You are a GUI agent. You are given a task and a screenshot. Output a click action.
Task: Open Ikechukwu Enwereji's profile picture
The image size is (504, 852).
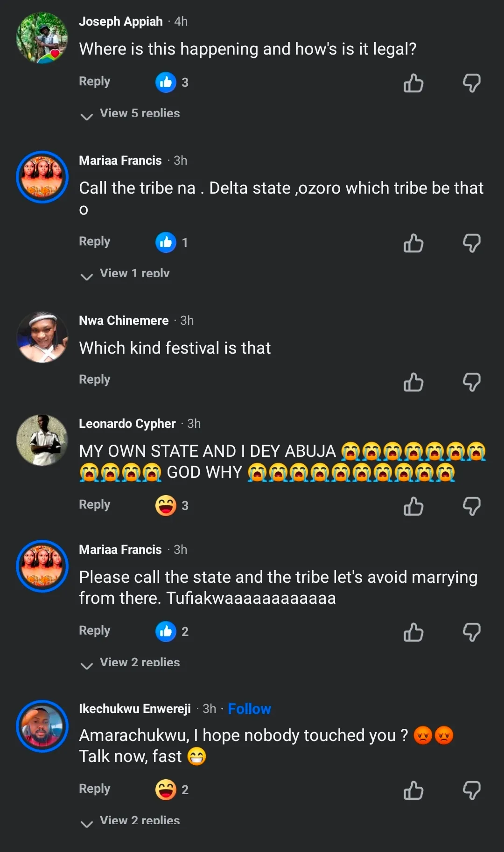click(42, 726)
